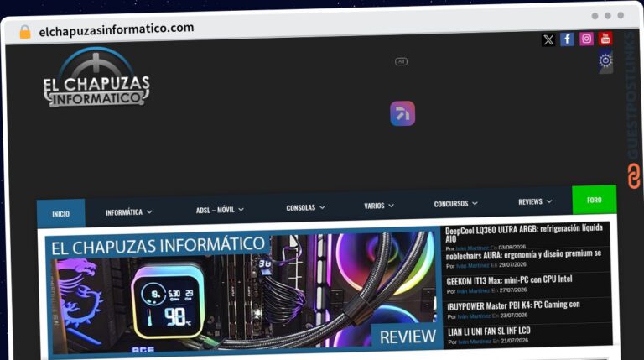
Task: Open DeepCool LQ360 ULTRA ARGB article
Action: [x=523, y=233]
